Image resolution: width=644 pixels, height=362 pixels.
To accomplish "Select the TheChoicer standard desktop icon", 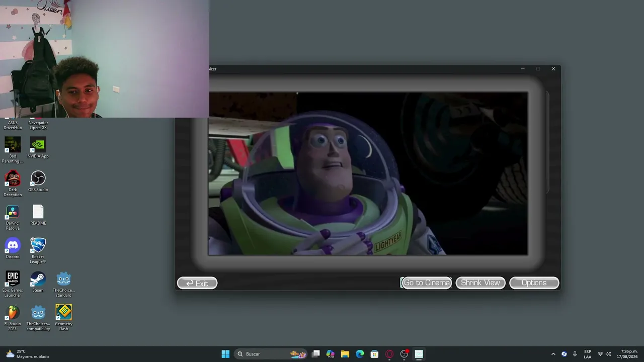I will pyautogui.click(x=64, y=284).
